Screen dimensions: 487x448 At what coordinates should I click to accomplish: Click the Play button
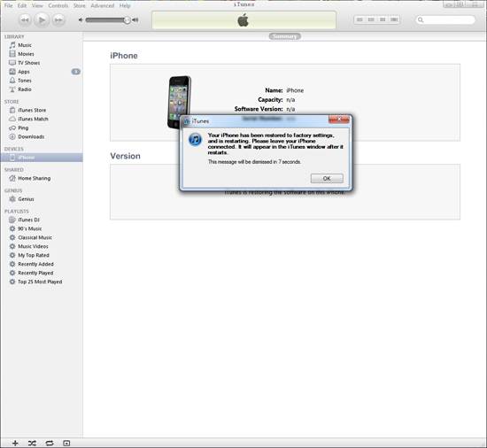[x=42, y=20]
